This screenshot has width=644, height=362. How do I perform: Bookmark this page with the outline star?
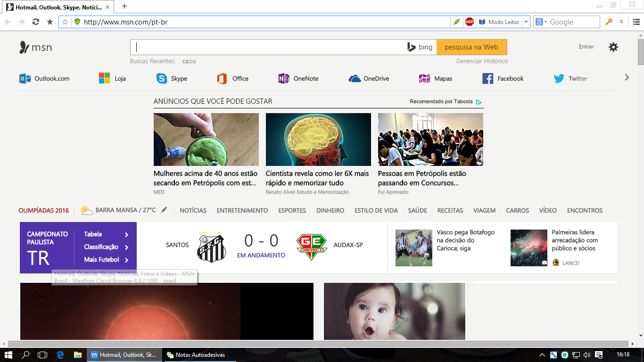(x=66, y=22)
